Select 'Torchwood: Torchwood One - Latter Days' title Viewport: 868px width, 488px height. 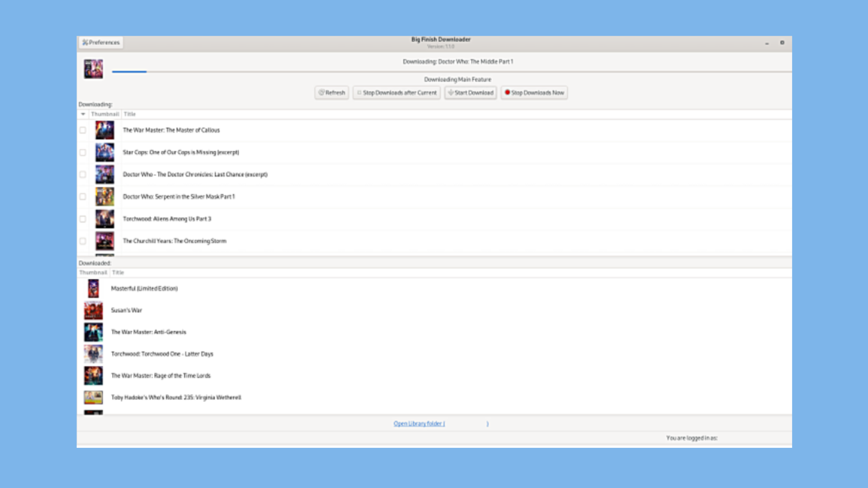162,354
